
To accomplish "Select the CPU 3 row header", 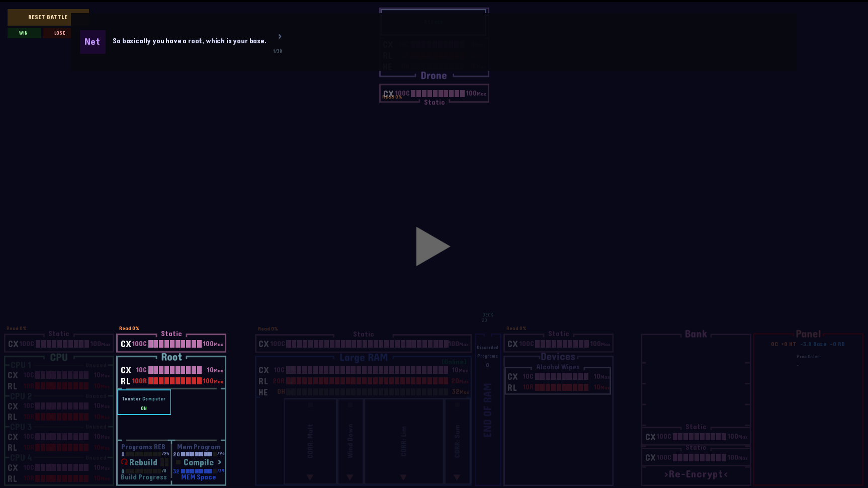I will click(21, 427).
